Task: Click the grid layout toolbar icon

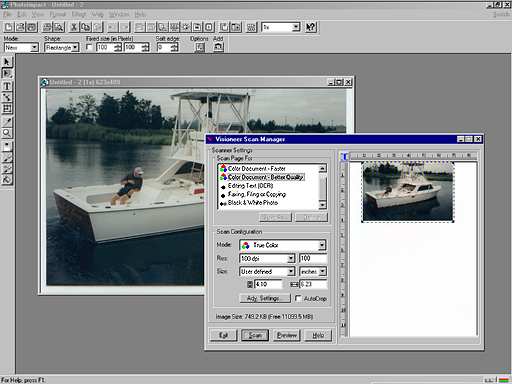Action: pyautogui.click(x=251, y=27)
